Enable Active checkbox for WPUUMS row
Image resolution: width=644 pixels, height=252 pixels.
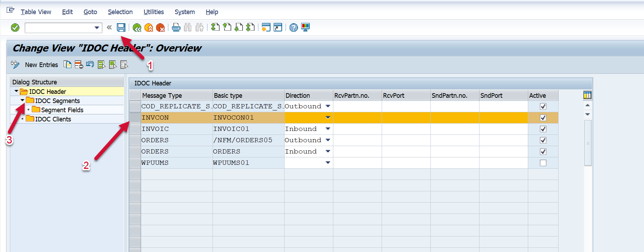pos(543,163)
